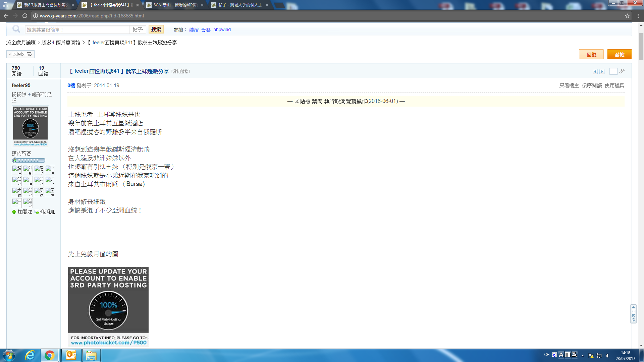Image resolution: width=644 pixels, height=362 pixels.
Task: Click 加關注 follow user link
Action: click(x=25, y=212)
